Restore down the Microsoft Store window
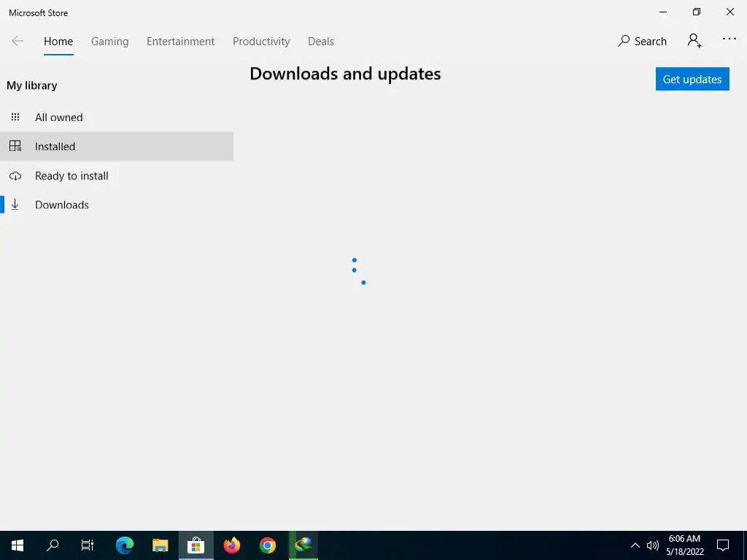The height and width of the screenshot is (560, 747). tap(697, 12)
